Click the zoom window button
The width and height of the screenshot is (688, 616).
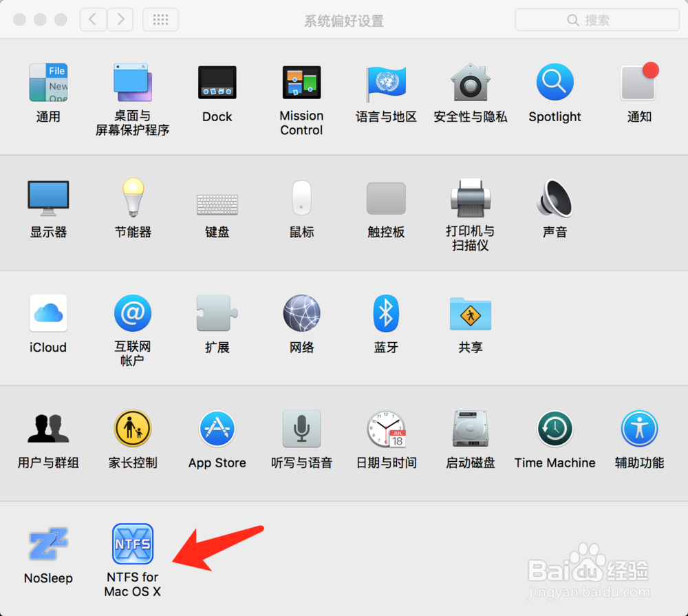tap(61, 20)
